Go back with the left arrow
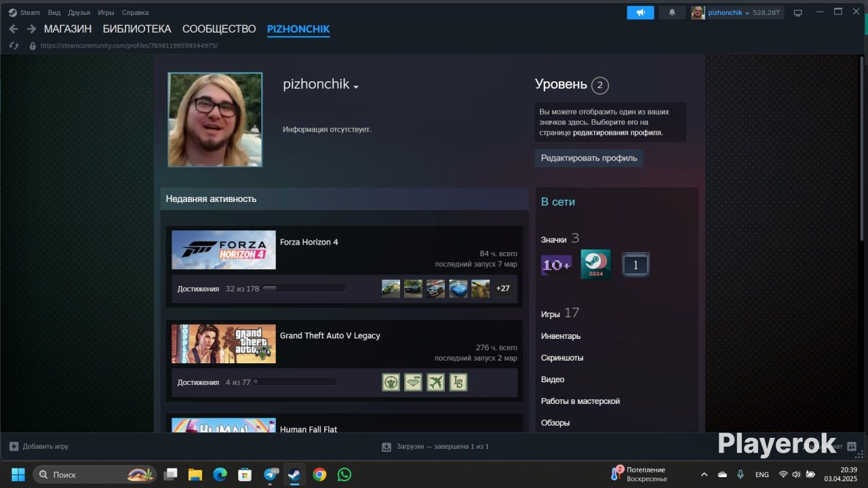The width and height of the screenshot is (868, 488). 14,29
